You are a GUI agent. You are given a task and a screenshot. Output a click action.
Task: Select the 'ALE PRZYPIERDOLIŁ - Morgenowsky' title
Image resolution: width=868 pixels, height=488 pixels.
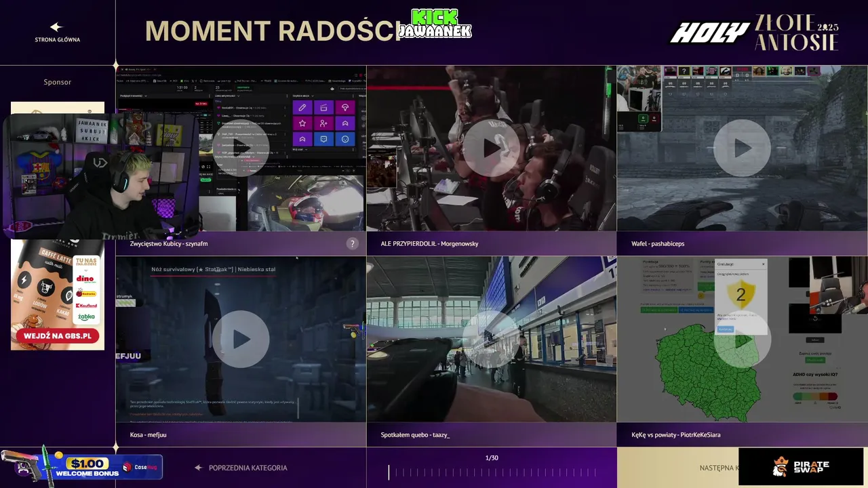[429, 243]
